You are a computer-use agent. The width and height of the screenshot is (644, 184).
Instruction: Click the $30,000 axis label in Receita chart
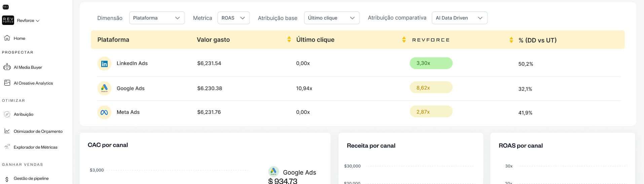point(352,166)
